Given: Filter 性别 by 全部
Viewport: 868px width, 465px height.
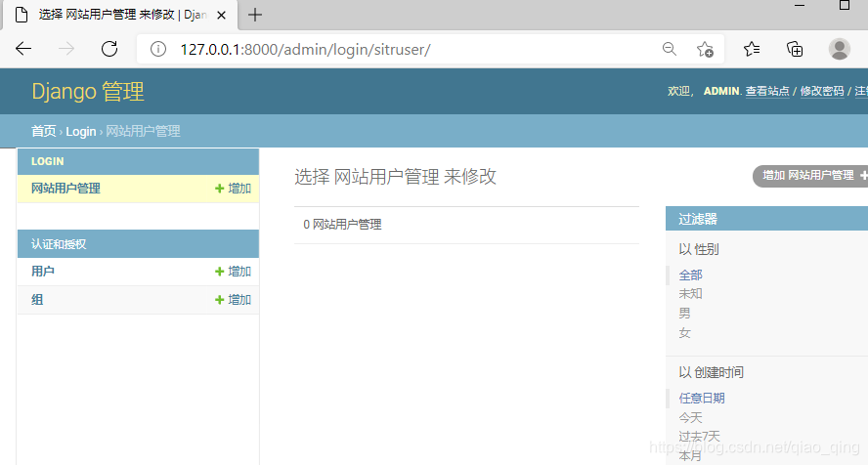Looking at the screenshot, I should [x=691, y=275].
